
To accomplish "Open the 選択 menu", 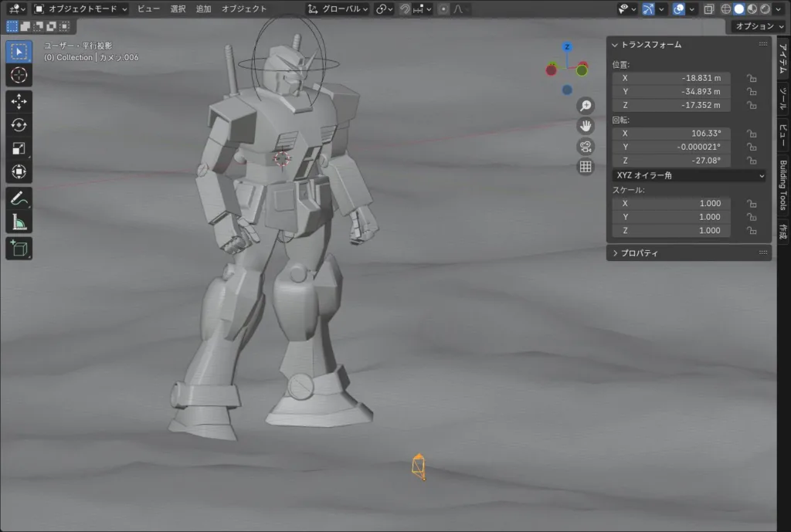I will click(178, 8).
